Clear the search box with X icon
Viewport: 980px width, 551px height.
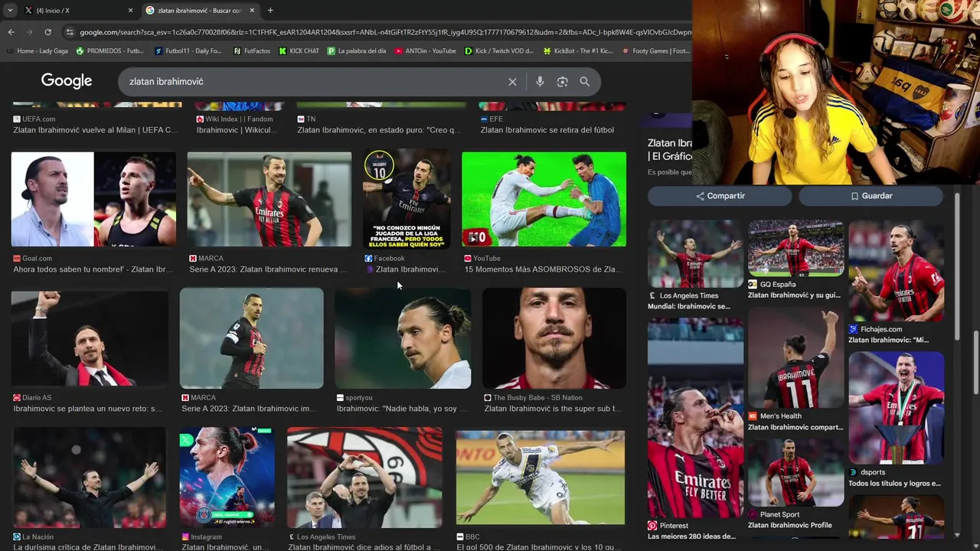[x=512, y=82]
